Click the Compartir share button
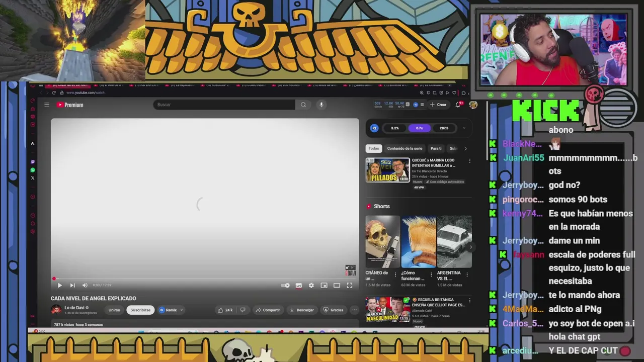 click(268, 310)
